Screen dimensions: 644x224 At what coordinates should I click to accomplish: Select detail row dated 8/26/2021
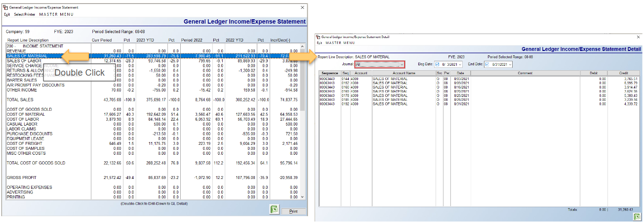pyautogui.click(x=479, y=99)
